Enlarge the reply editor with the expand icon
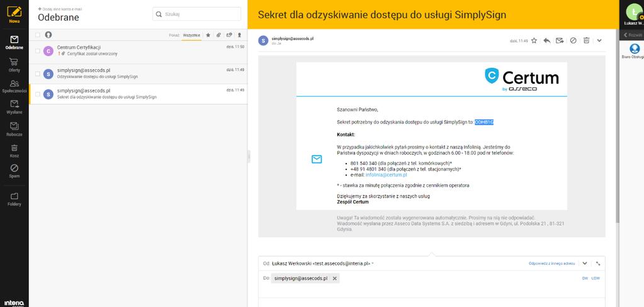This screenshot has width=644, height=307. [598, 264]
